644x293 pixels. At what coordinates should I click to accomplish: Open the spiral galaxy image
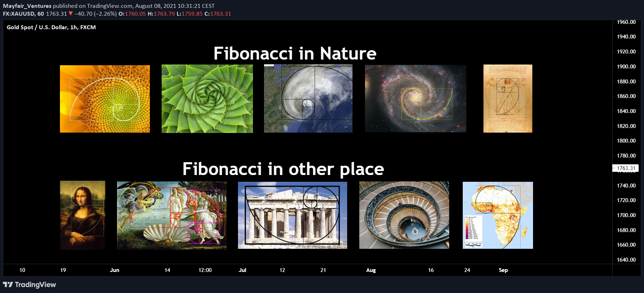[x=416, y=98]
